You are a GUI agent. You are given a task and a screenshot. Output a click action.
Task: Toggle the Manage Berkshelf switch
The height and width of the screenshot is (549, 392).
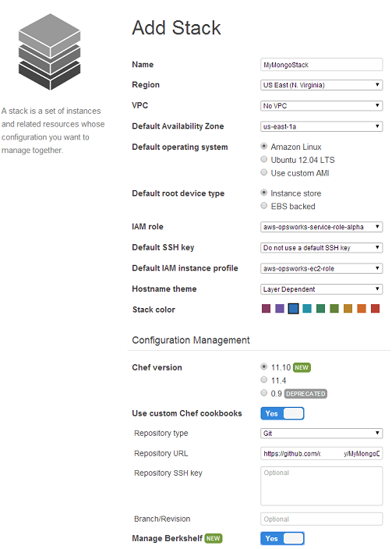coord(282,539)
